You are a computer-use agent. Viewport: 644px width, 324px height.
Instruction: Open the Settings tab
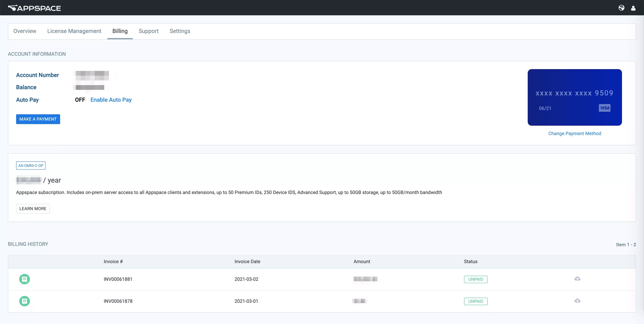click(180, 31)
